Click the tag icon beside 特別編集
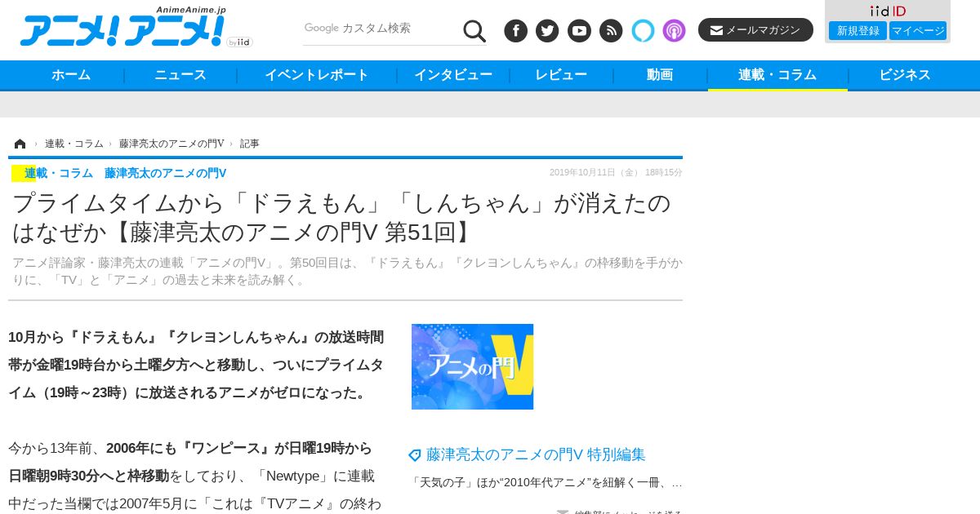The width and height of the screenshot is (980, 514). pyautogui.click(x=415, y=455)
